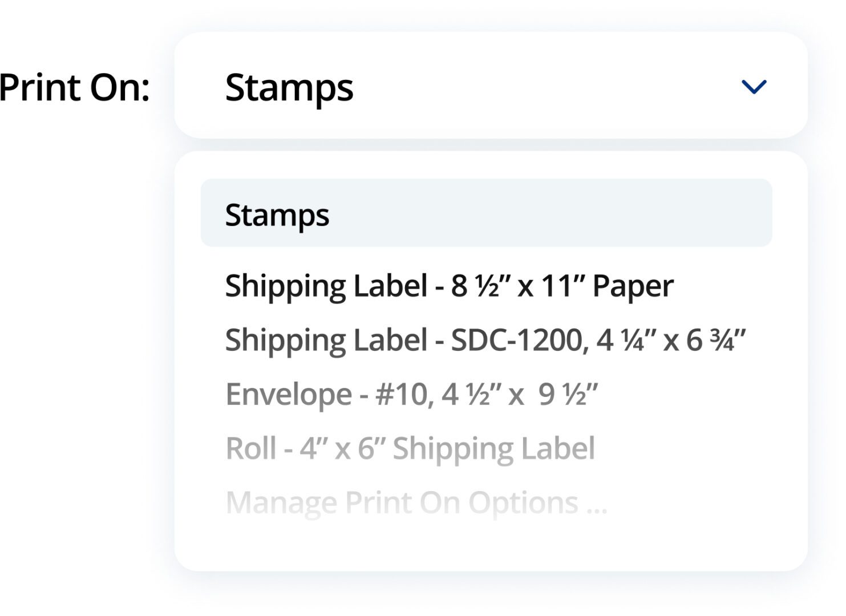846x616 pixels.
Task: Choose Shipping Label - 8 ½" x 11" Paper
Action: (x=450, y=284)
